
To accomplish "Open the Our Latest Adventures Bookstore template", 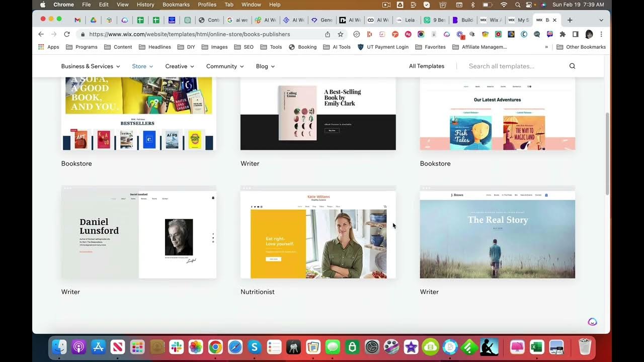I will pos(498,114).
